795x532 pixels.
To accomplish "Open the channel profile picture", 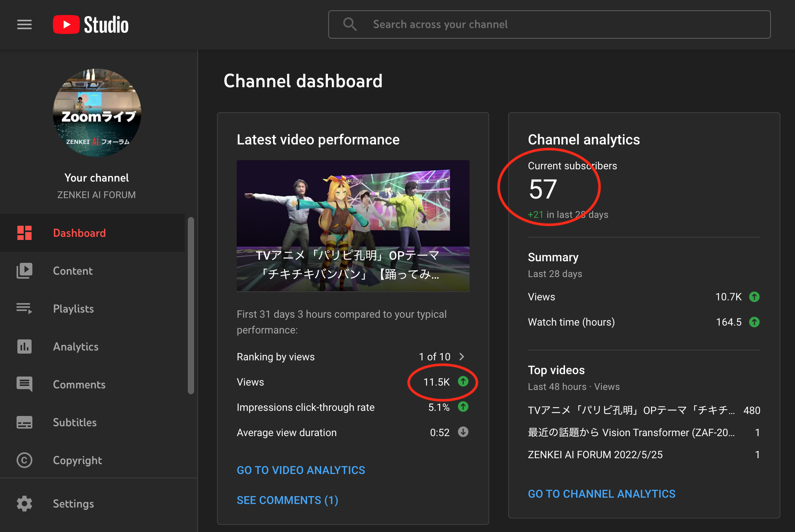I will [97, 113].
